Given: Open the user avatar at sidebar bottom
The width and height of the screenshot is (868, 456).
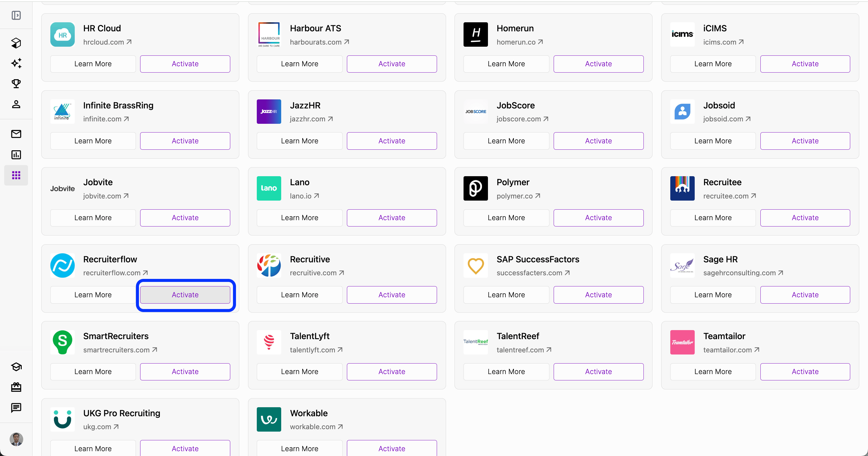Looking at the screenshot, I should 16,439.
